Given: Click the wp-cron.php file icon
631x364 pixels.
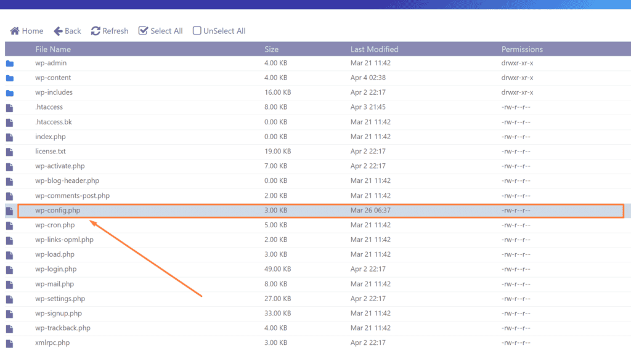Looking at the screenshot, I should coord(10,225).
